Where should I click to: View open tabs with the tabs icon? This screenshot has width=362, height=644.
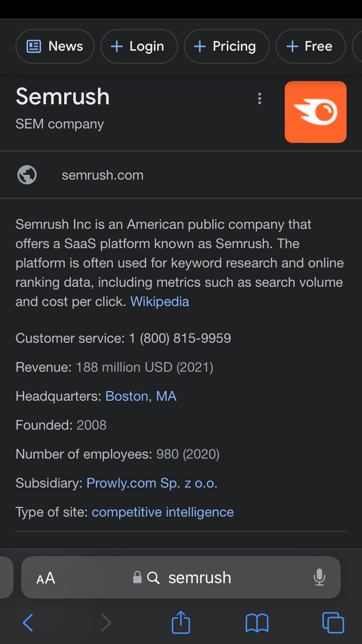(332, 623)
